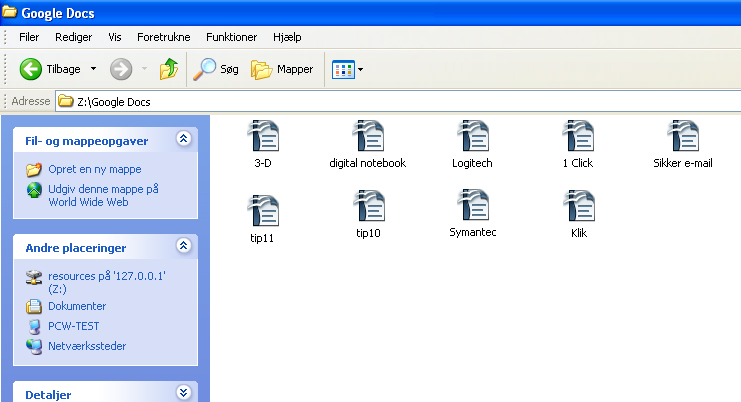Collapse the Andre placeringer panel
This screenshot has width=741, height=402.
183,245
